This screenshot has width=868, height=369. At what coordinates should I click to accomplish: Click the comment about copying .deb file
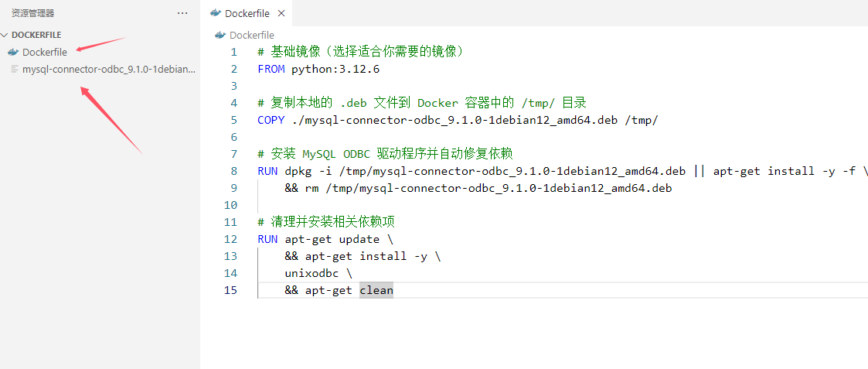422,103
